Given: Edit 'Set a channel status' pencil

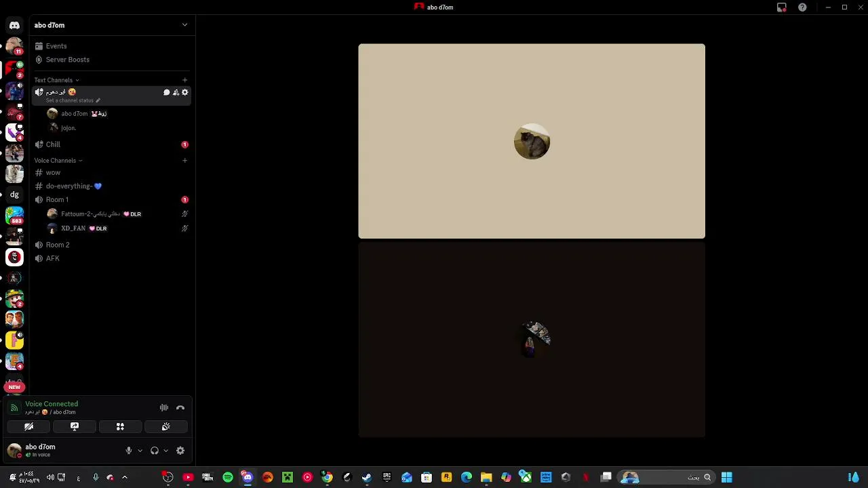Looking at the screenshot, I should point(98,100).
